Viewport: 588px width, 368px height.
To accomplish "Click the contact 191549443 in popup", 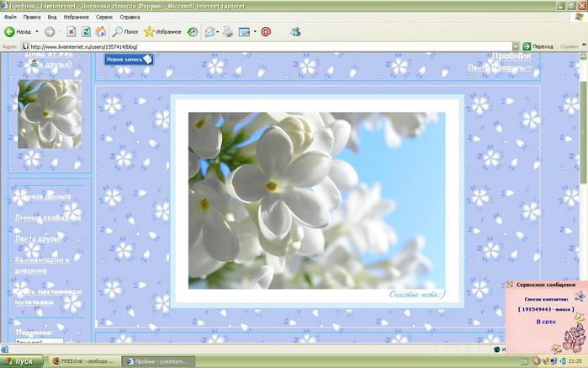I will point(546,309).
